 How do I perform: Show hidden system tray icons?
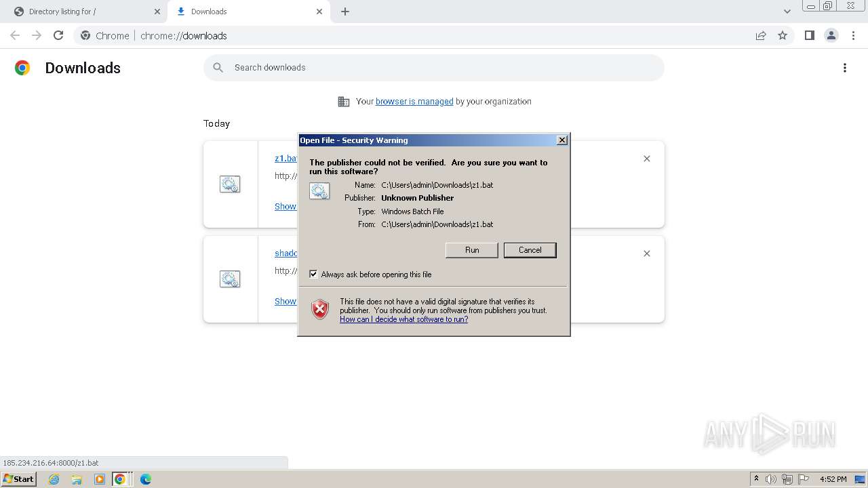tap(756, 479)
